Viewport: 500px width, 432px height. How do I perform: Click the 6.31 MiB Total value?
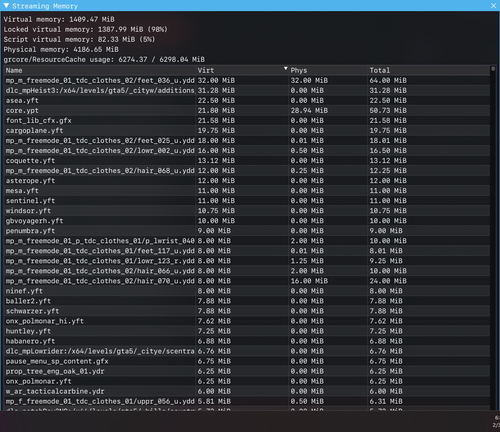386,401
